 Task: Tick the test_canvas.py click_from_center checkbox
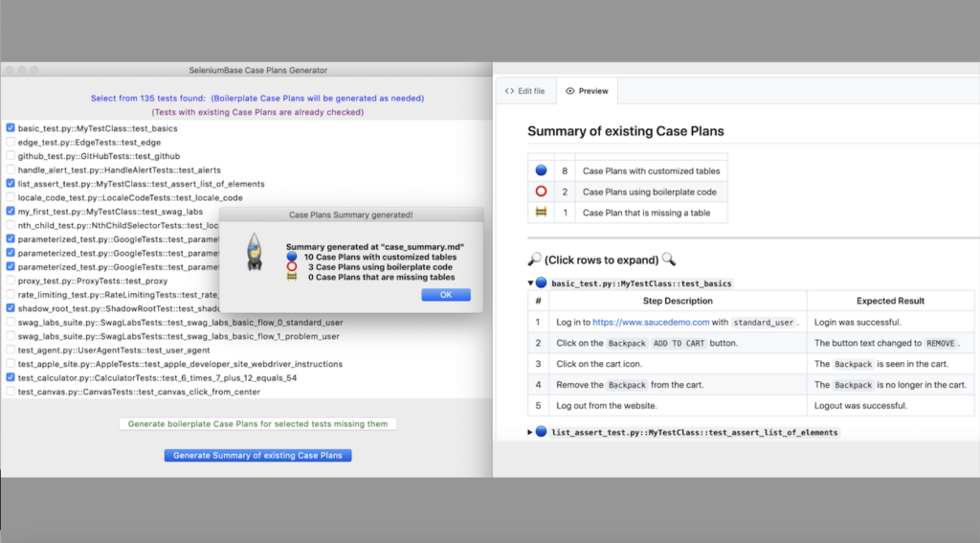pos(11,392)
